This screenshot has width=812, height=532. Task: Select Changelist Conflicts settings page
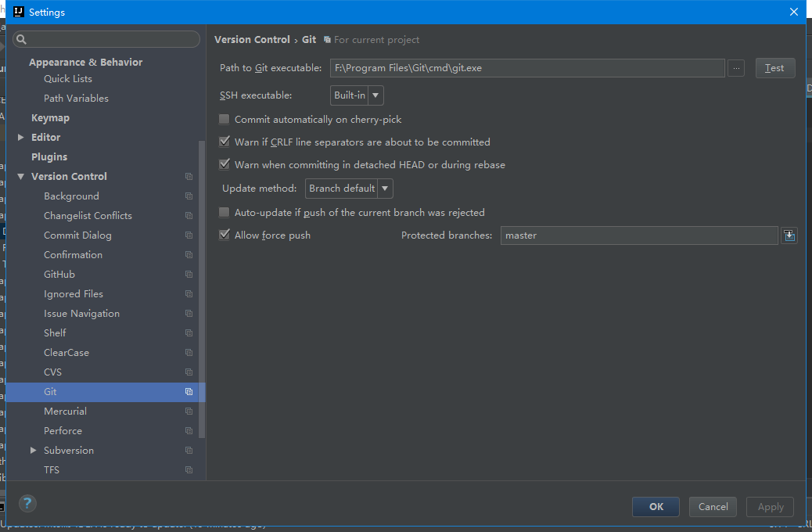[x=88, y=215]
